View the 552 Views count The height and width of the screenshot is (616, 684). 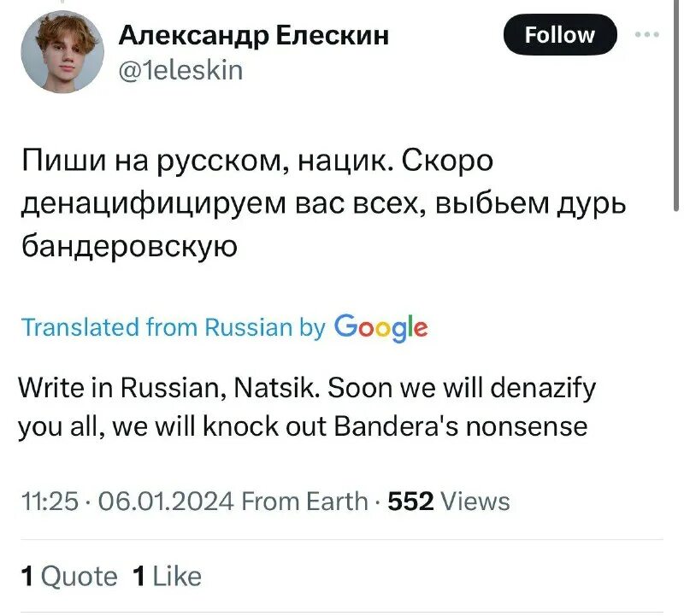click(449, 502)
